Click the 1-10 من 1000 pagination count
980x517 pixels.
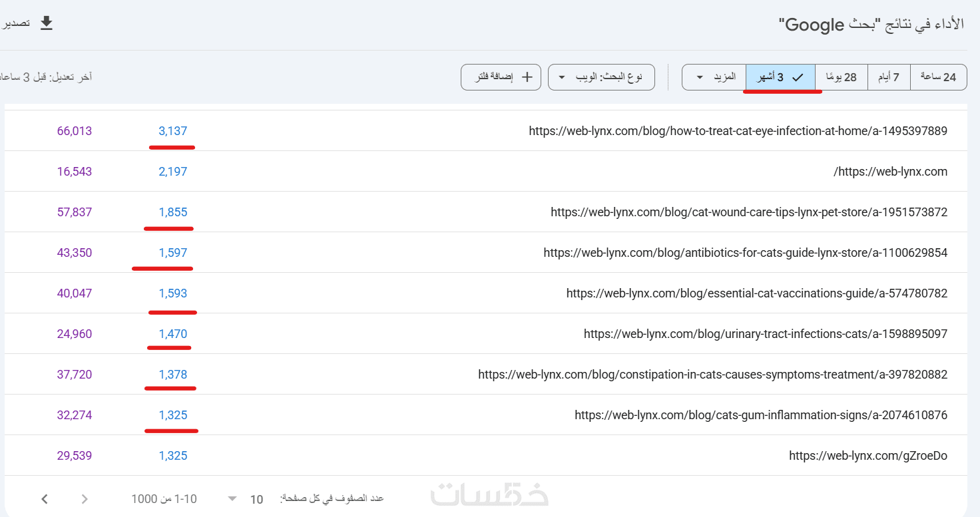click(x=164, y=499)
